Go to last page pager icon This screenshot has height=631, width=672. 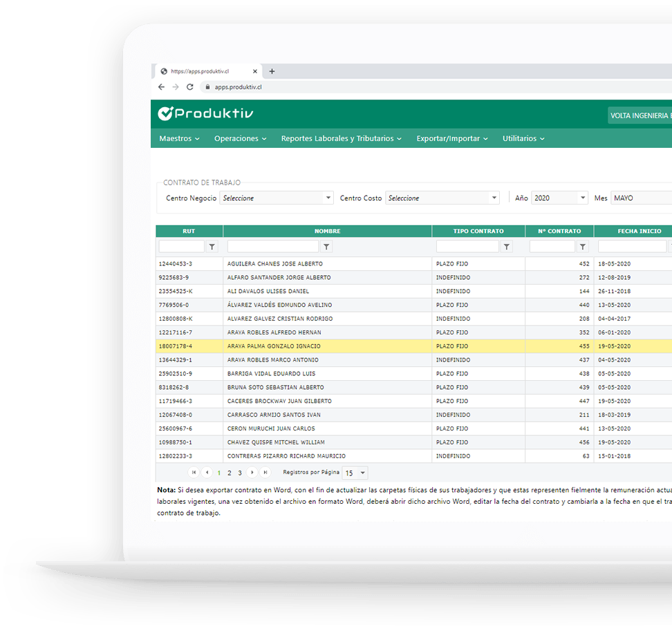pos(265,473)
